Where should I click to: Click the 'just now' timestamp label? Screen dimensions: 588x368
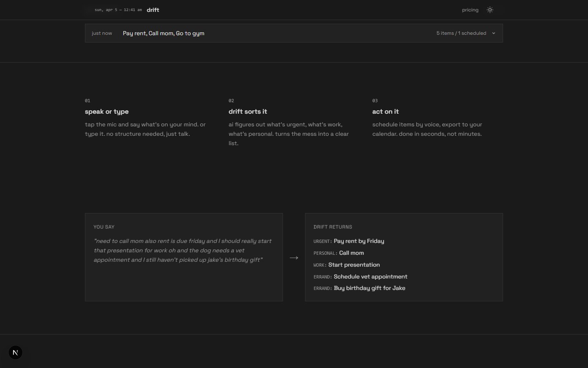pyautogui.click(x=102, y=33)
